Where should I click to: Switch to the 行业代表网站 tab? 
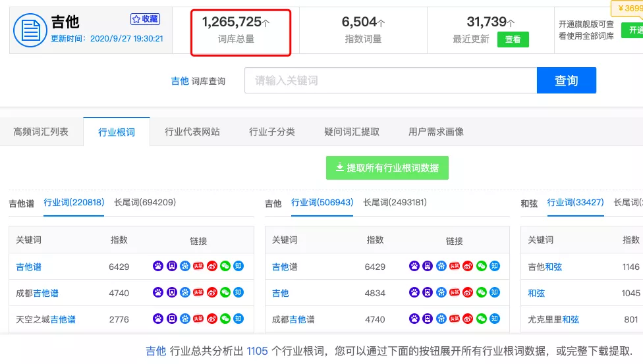point(192,132)
